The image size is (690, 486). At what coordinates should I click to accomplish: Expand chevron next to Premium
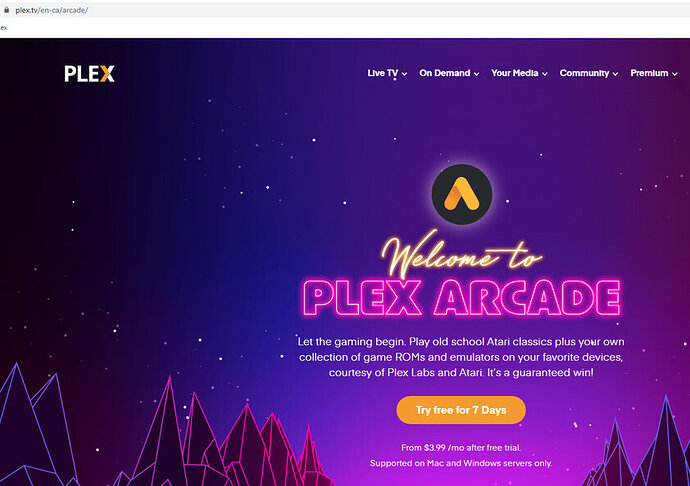tap(675, 74)
